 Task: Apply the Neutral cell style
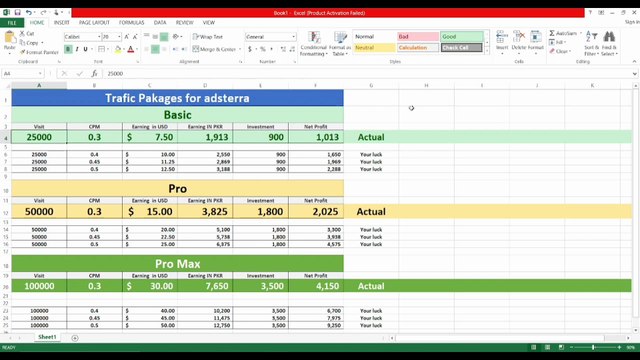(374, 48)
